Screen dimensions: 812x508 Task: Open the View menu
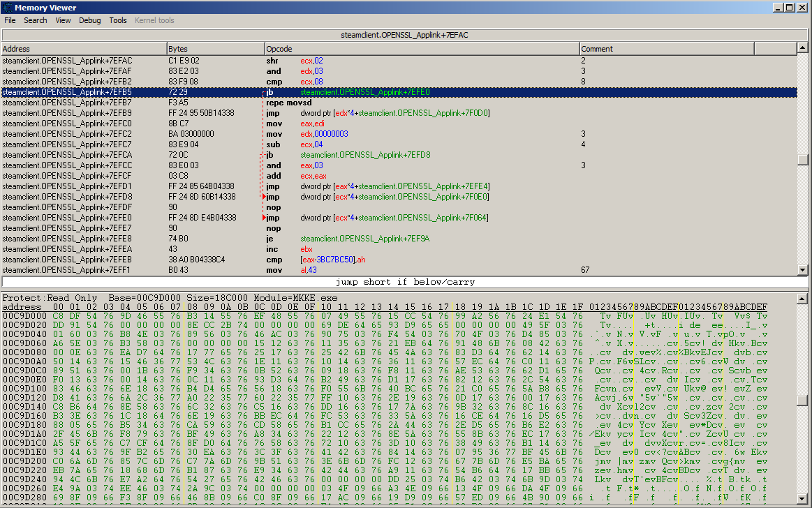pyautogui.click(x=63, y=20)
